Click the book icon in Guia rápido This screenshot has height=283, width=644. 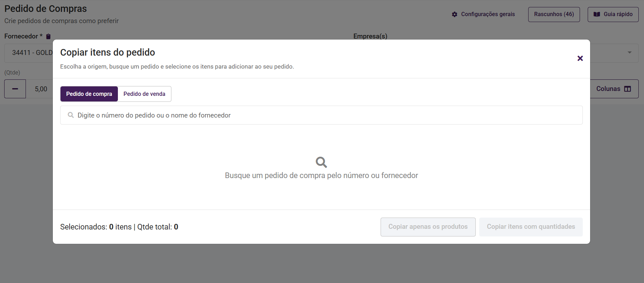pyautogui.click(x=597, y=14)
